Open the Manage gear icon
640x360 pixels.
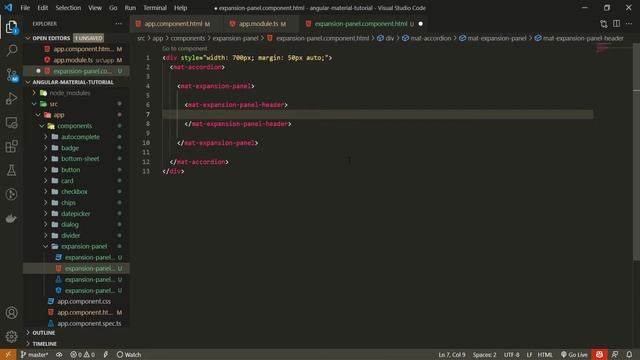pos(11,336)
